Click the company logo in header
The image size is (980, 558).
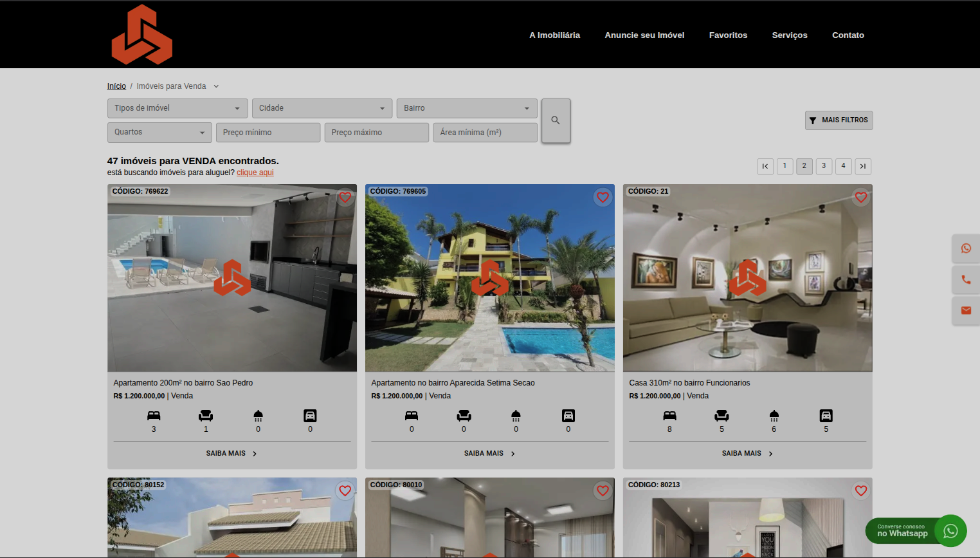(x=142, y=35)
